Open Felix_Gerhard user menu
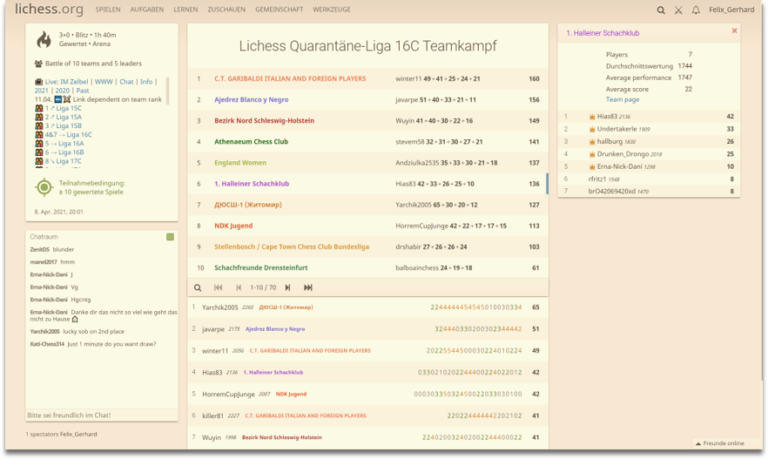The width and height of the screenshot is (768, 459). click(731, 10)
